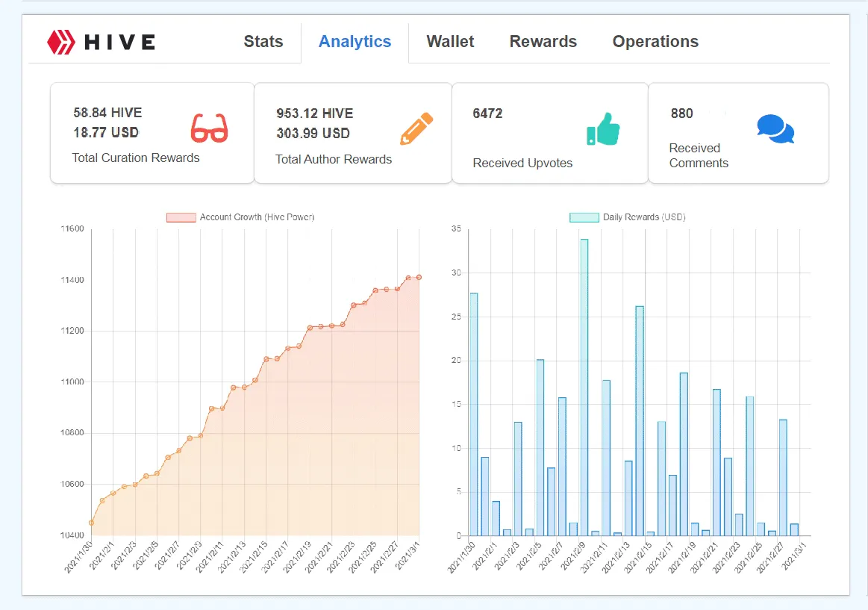Click the orange pencil author rewards icon
Image resolution: width=868 pixels, height=610 pixels.
pyautogui.click(x=416, y=128)
